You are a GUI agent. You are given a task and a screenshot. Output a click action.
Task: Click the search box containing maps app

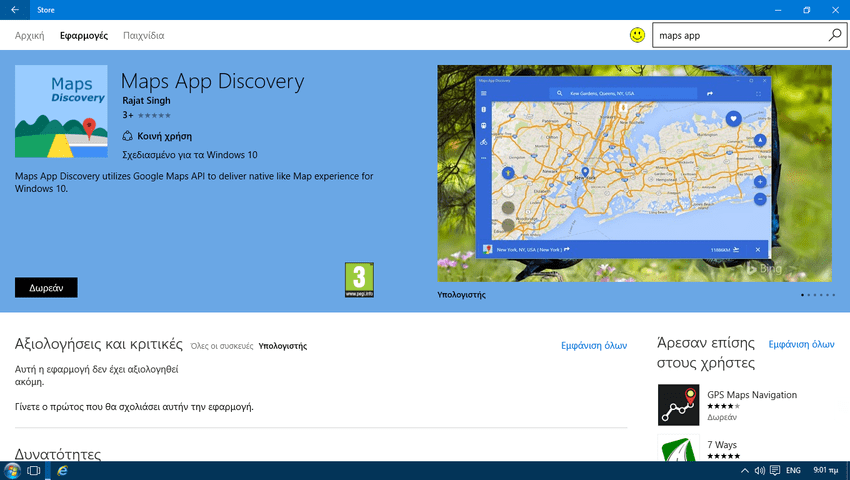(738, 35)
